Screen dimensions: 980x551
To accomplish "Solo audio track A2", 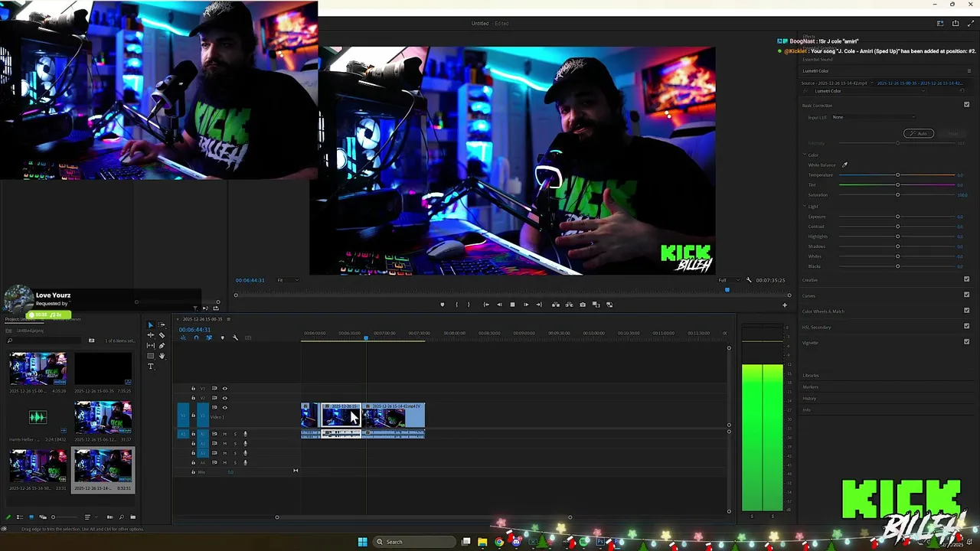I will coord(235,444).
